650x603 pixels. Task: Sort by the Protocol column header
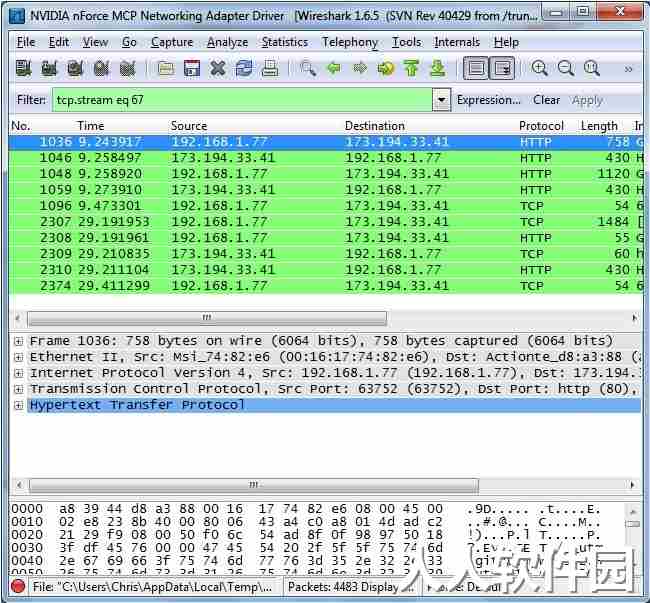(x=541, y=126)
